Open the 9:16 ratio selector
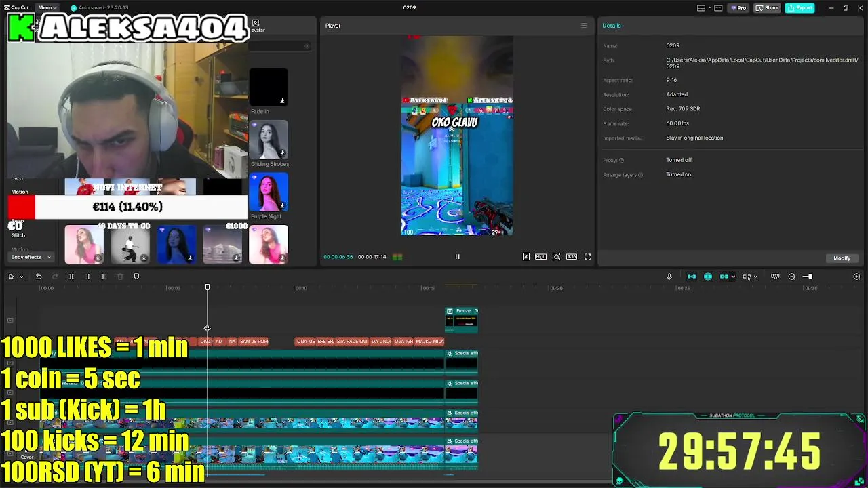 (x=572, y=257)
